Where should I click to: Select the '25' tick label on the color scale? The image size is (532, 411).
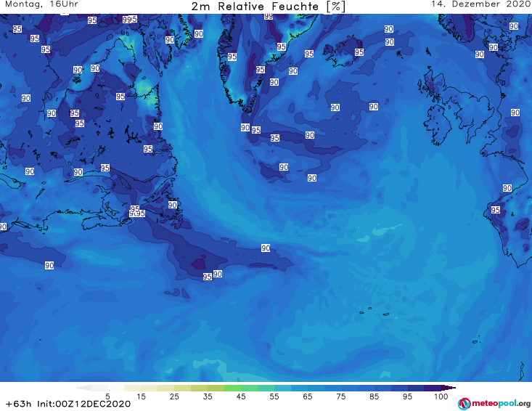click(x=174, y=396)
